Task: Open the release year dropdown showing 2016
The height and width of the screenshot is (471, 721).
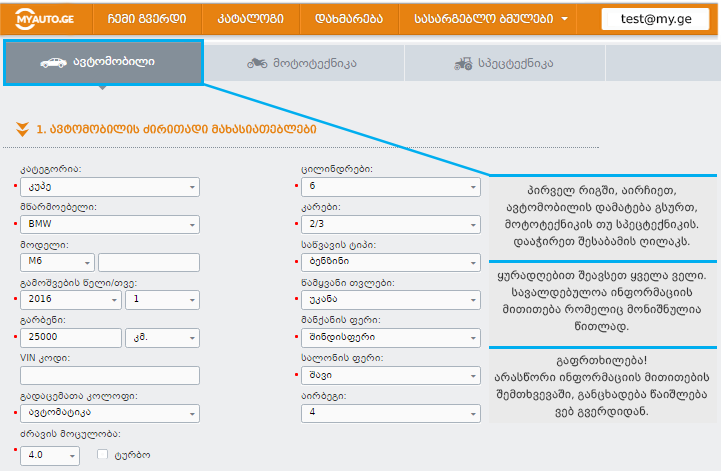Action: pos(71,300)
